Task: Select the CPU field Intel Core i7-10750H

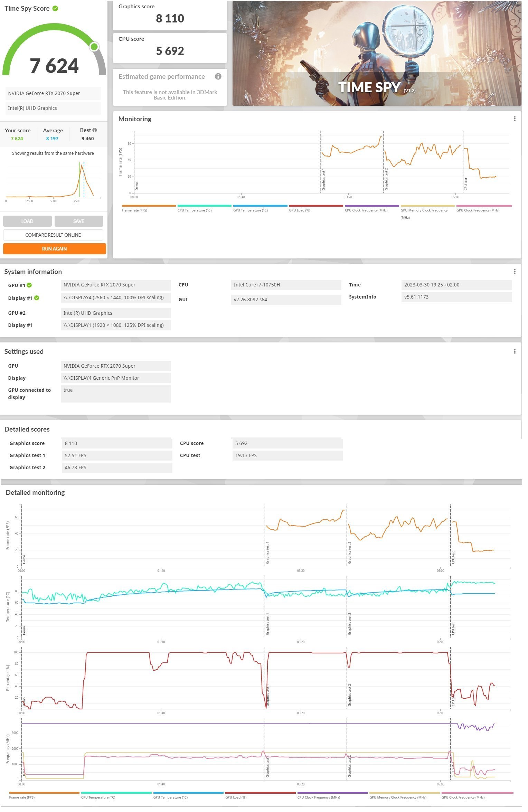Action: tap(286, 285)
